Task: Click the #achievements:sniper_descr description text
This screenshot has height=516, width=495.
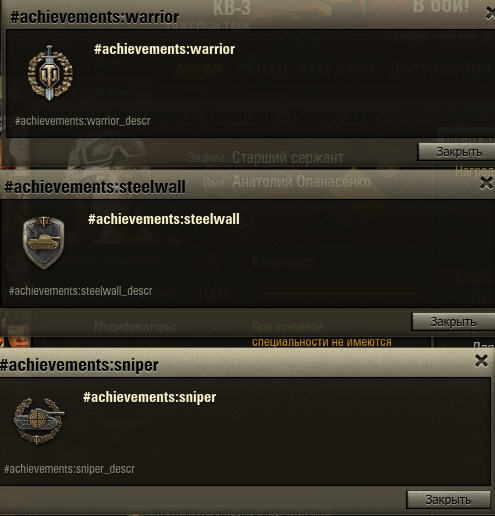Action: pos(69,469)
